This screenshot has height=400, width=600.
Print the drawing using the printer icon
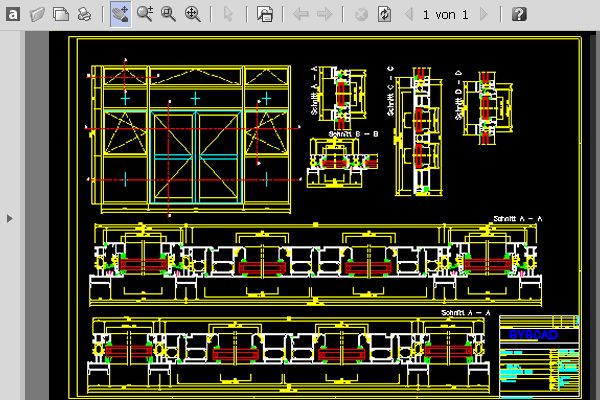tap(85, 14)
